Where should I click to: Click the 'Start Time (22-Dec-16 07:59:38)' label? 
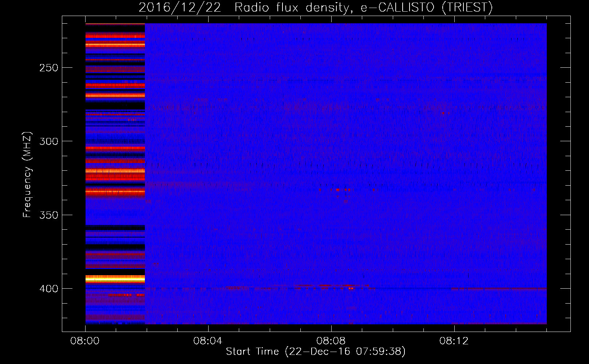316,352
